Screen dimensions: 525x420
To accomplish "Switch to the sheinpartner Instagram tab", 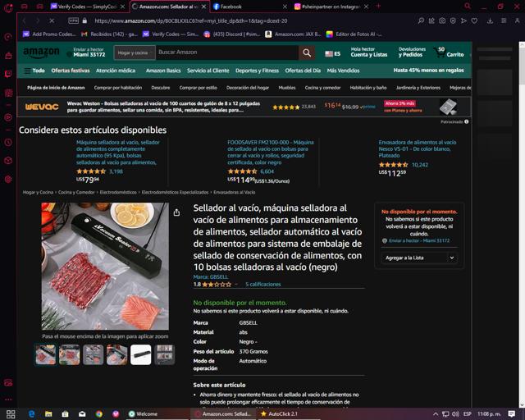I will pyautogui.click(x=331, y=7).
